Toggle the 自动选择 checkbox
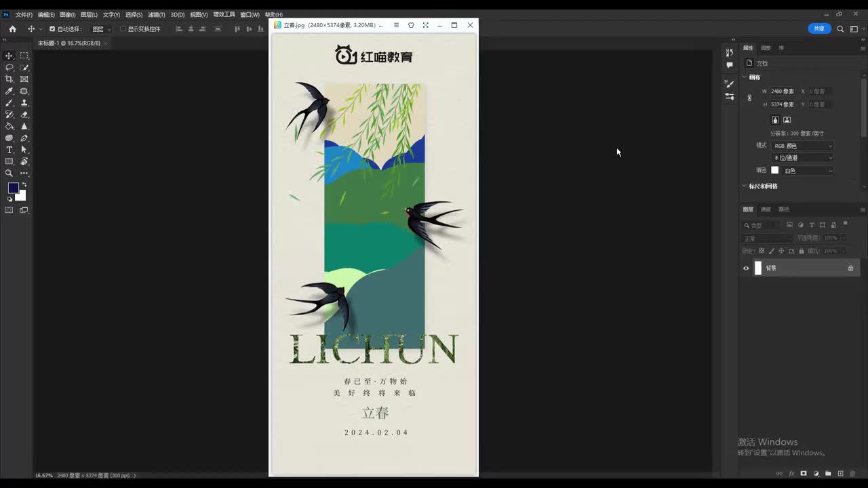The image size is (868, 488). tap(52, 29)
